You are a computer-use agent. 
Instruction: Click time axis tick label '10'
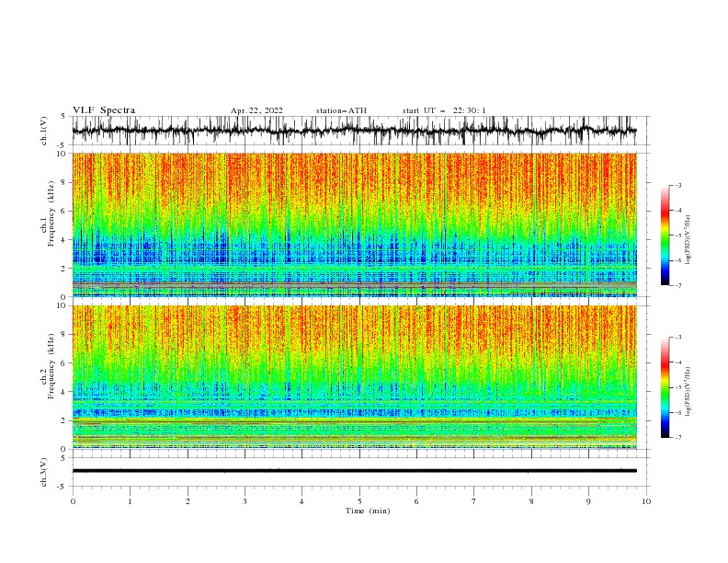646,501
